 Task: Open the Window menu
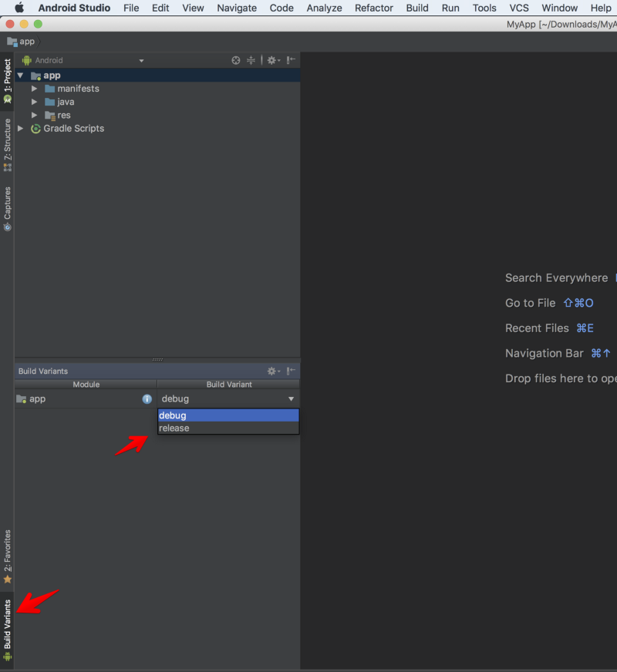[x=560, y=8]
